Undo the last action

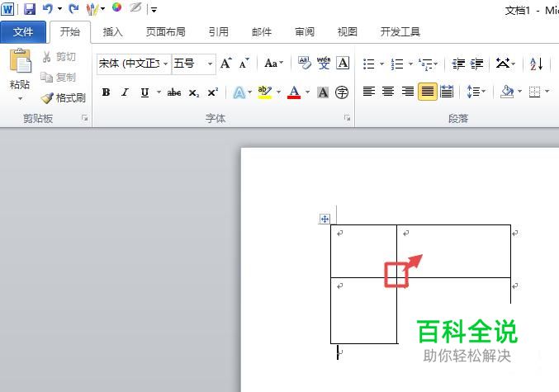point(48,8)
